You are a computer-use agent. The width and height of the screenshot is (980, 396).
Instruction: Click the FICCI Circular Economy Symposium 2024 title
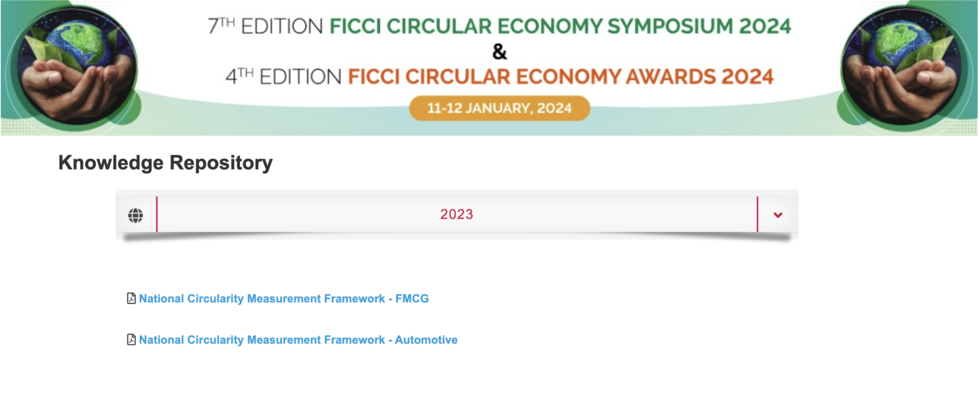(500, 26)
